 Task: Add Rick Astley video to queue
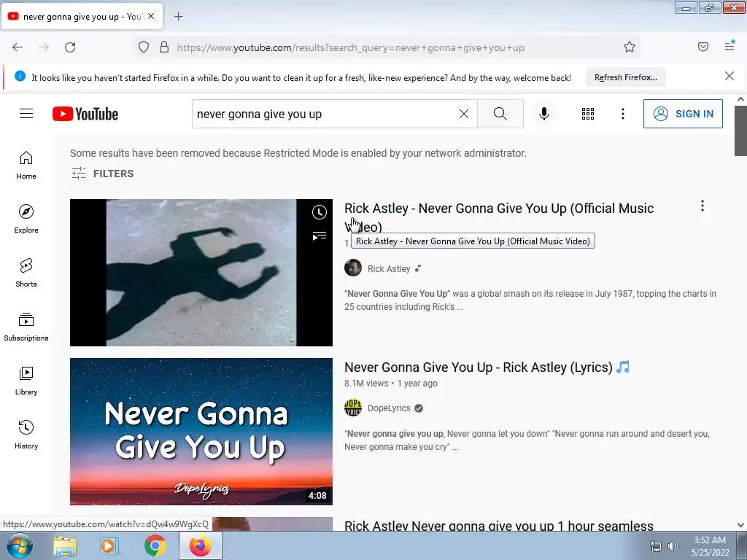pos(320,236)
